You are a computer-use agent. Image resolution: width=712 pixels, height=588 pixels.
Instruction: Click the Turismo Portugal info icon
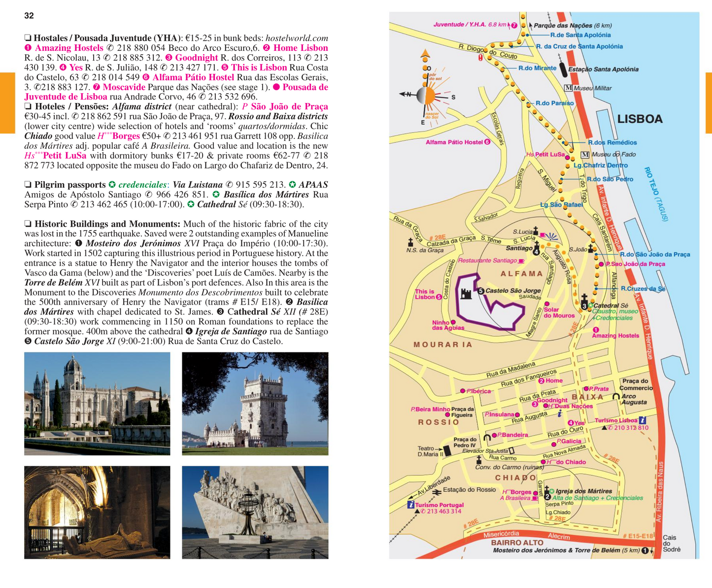coord(410,505)
